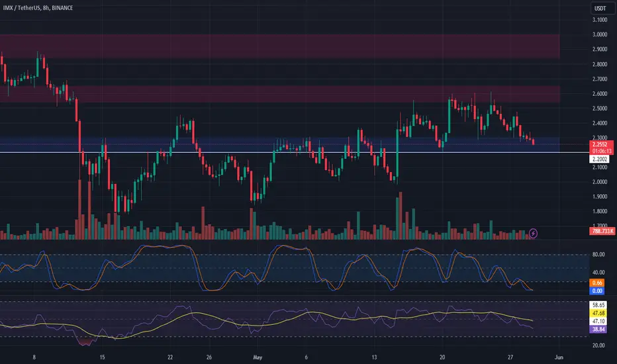Click the volume value label 788.733K
Image resolution: width=617 pixels, height=364 pixels.
602,231
